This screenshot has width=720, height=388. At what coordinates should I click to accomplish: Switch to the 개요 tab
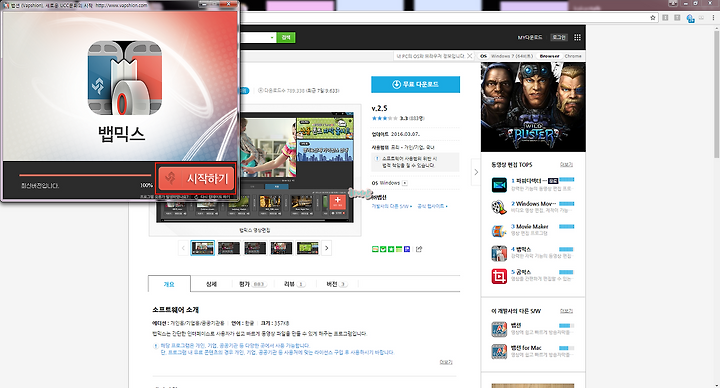[169, 284]
